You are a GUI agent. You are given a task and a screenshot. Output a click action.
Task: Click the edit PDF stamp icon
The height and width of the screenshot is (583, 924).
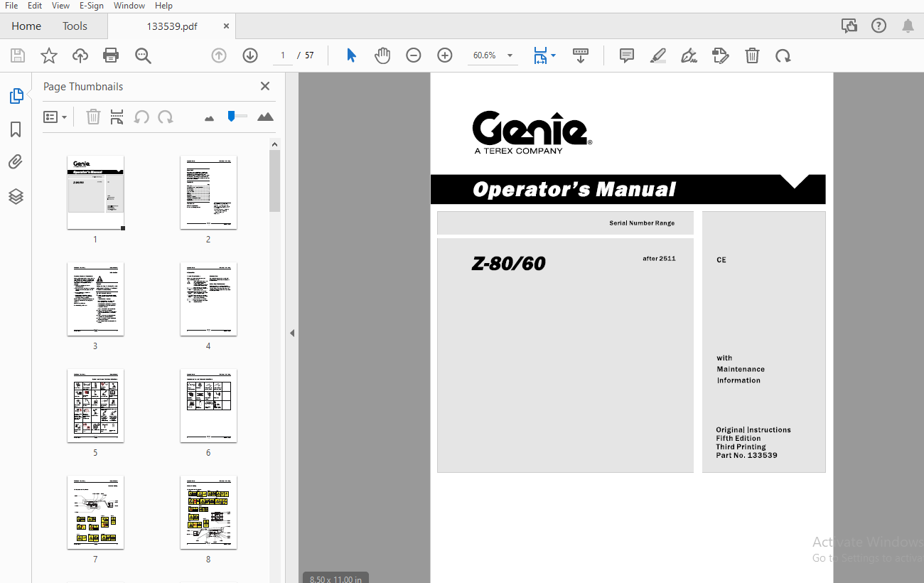pyautogui.click(x=721, y=55)
